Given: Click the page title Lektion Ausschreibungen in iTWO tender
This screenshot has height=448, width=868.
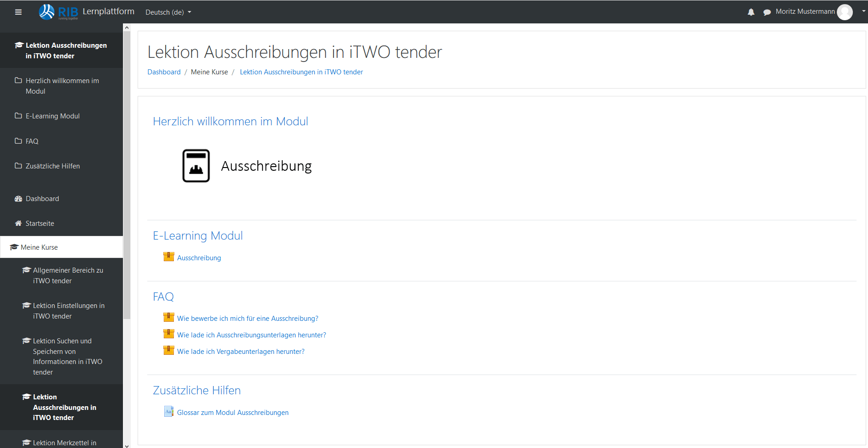Looking at the screenshot, I should click(295, 52).
